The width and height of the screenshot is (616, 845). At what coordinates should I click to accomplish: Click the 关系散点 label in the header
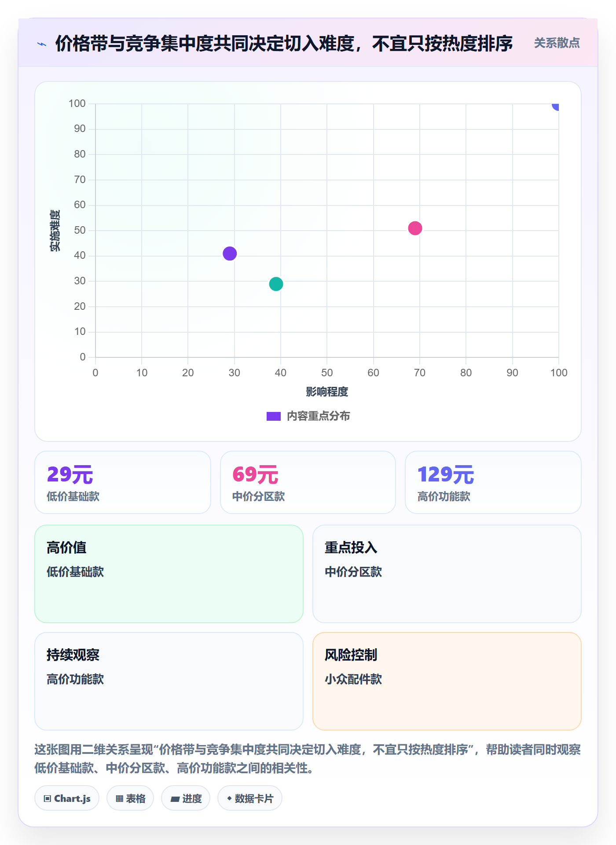(x=557, y=43)
